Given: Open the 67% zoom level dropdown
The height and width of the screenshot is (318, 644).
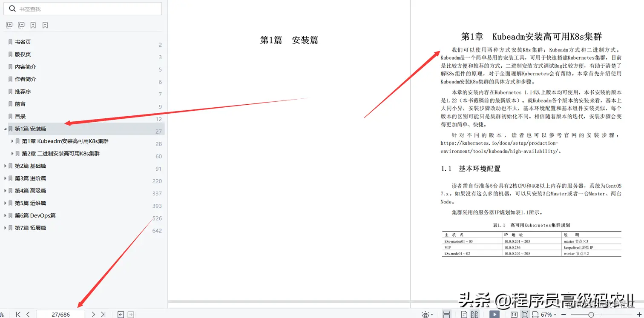Looking at the screenshot, I should (547, 314).
